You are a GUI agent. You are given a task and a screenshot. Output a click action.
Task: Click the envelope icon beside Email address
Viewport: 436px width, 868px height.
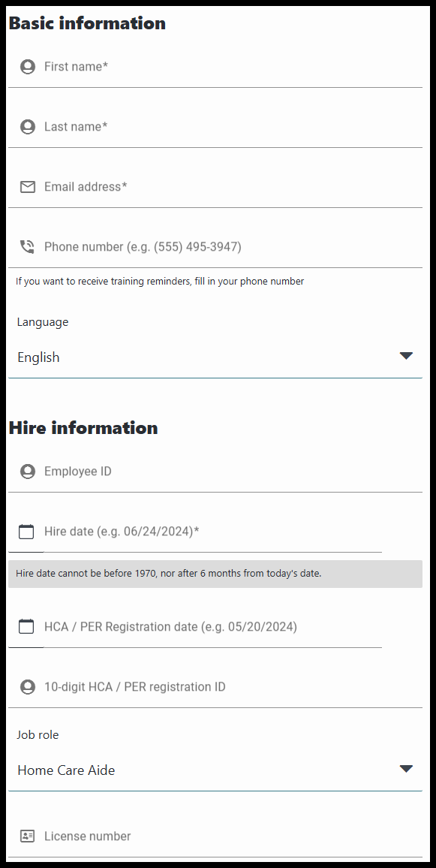tap(27, 186)
